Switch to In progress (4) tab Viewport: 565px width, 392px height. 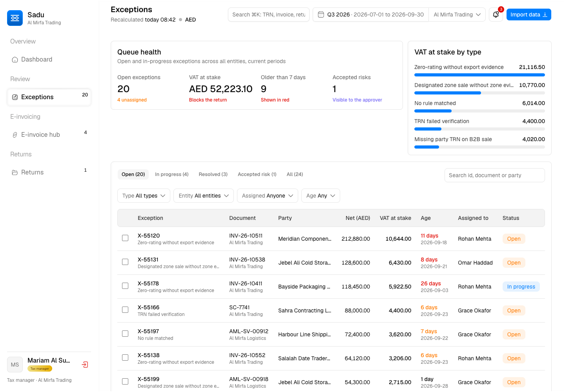pos(172,174)
